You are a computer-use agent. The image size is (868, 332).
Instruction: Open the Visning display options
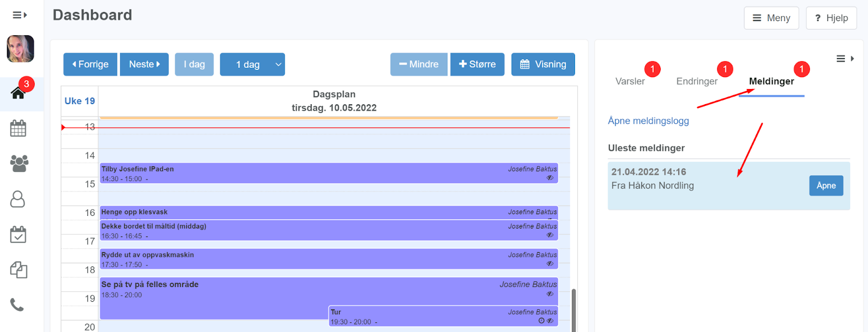point(543,64)
